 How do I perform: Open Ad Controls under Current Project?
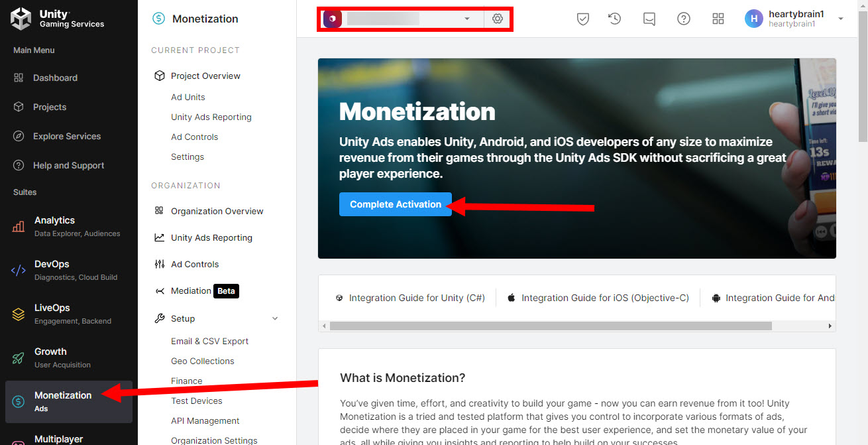coord(194,137)
